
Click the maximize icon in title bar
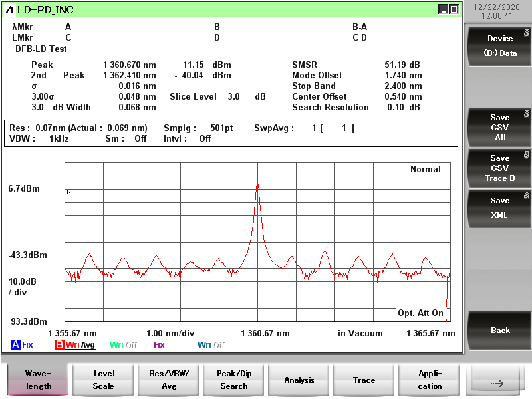(x=454, y=9)
